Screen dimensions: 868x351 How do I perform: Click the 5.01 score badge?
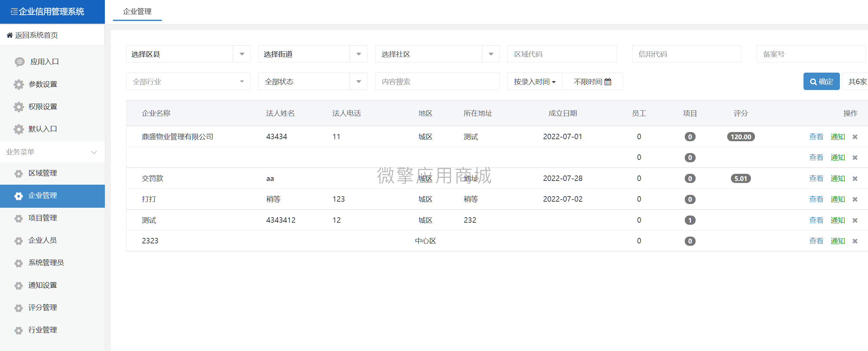pyautogui.click(x=741, y=179)
